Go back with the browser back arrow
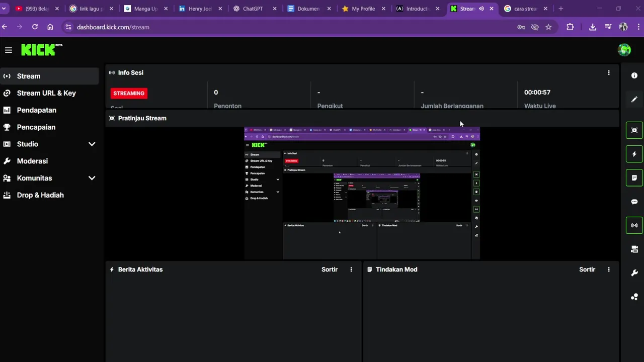Image resolution: width=644 pixels, height=362 pixels. click(5, 27)
